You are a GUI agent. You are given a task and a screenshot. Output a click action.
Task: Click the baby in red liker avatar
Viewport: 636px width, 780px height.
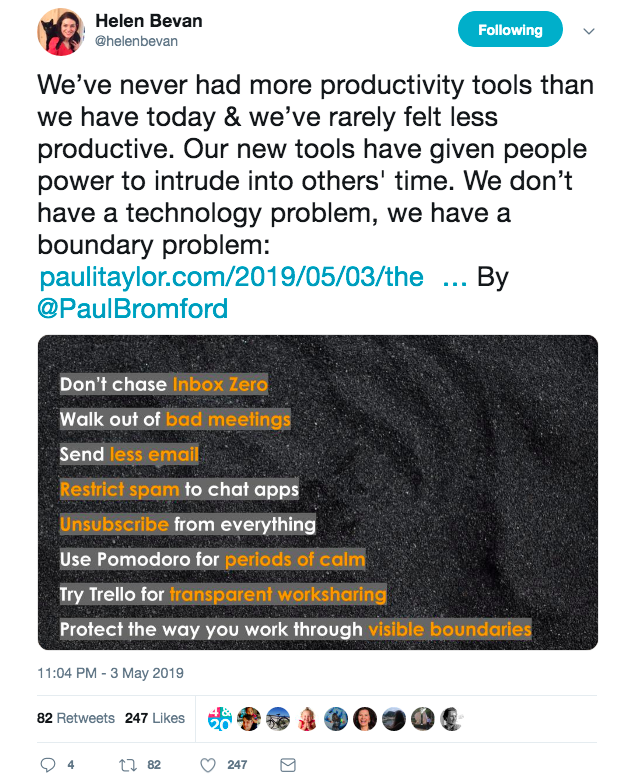(308, 718)
